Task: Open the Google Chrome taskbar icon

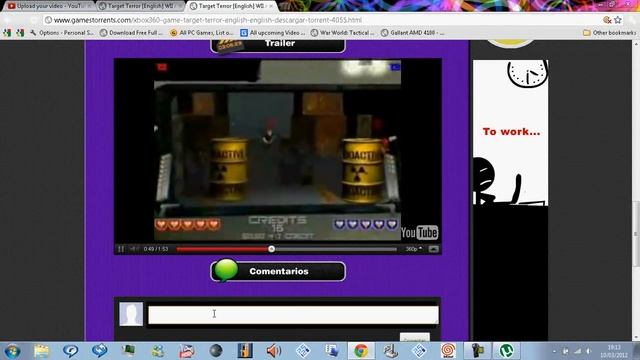Action: tap(361, 351)
